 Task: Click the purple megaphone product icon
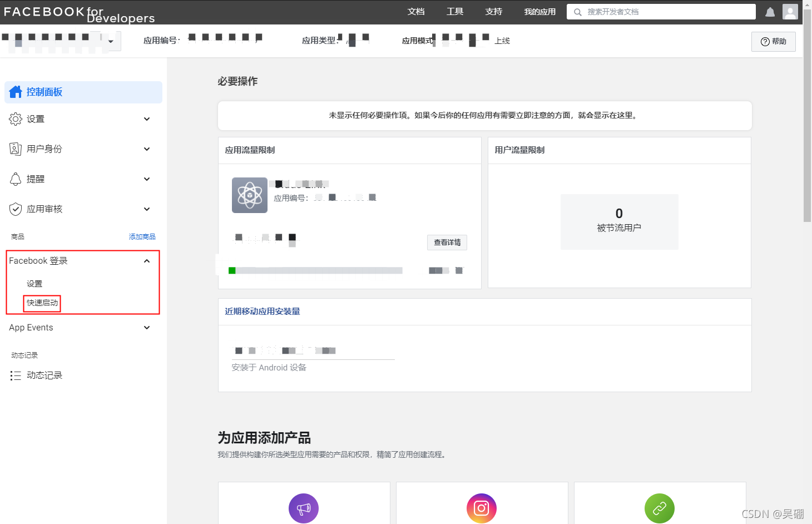click(x=304, y=508)
